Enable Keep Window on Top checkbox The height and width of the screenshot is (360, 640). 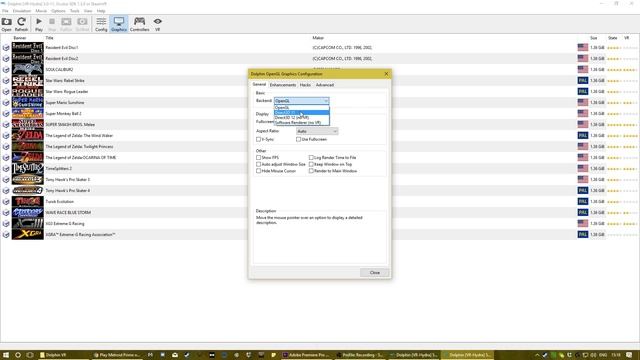point(311,164)
